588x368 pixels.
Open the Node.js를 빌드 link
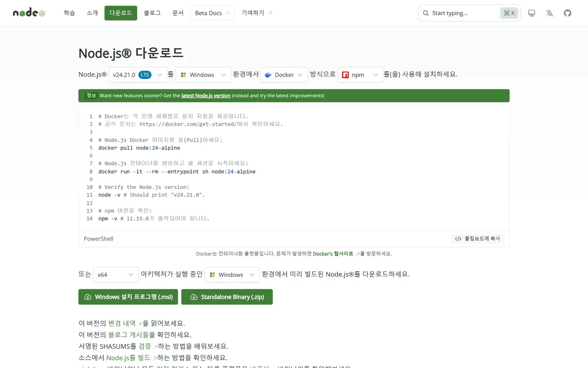131,358
